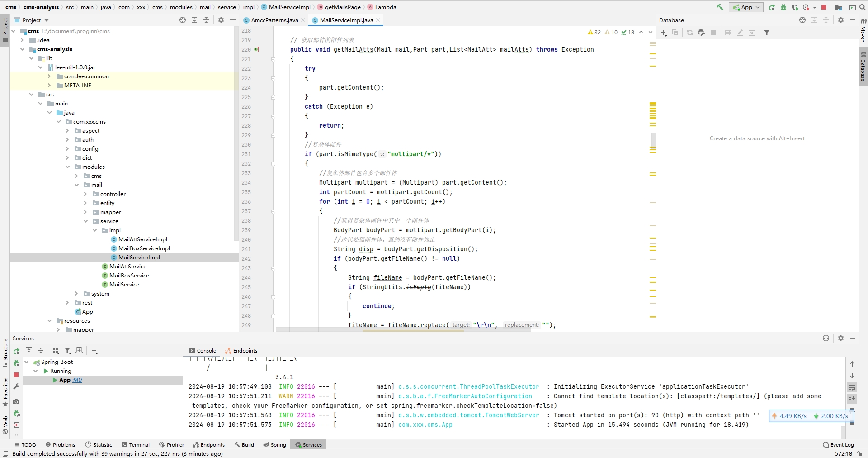The image size is (868, 458).
Task: Open Services filter options icon
Action: (x=68, y=351)
